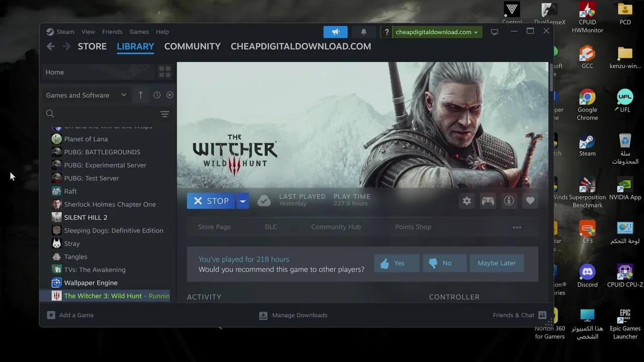
Task: Open the Friends menu
Action: tap(112, 32)
